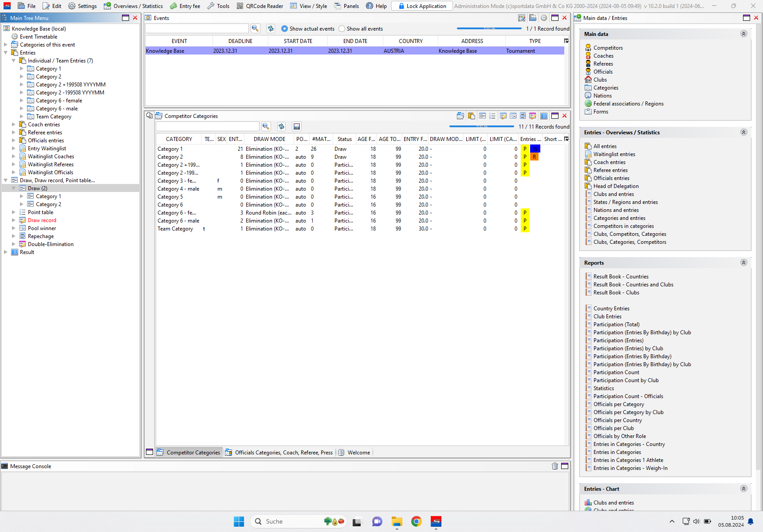Click the numbered list icon in Competitor Categories toolbar
The image size is (763, 532).
(492, 116)
